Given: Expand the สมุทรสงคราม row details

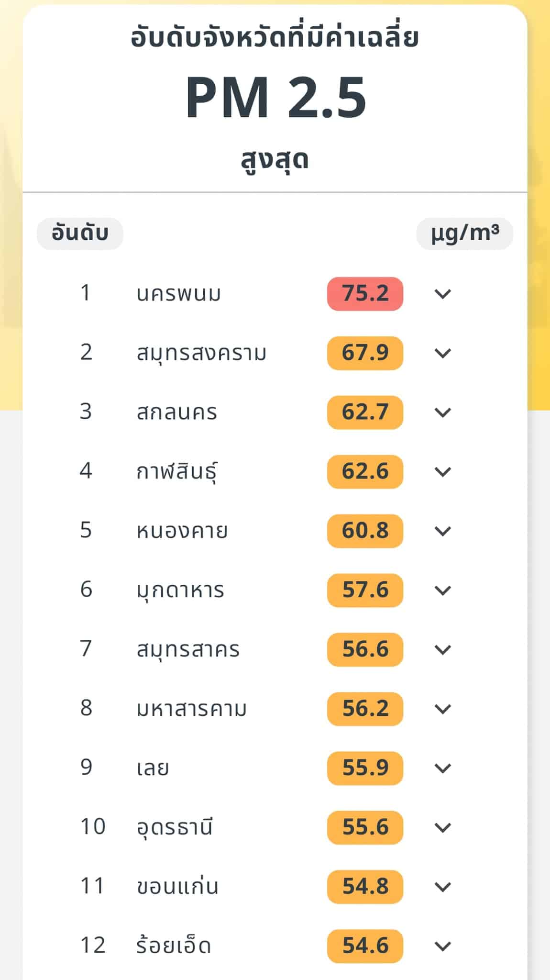Looking at the screenshot, I should 442,353.
